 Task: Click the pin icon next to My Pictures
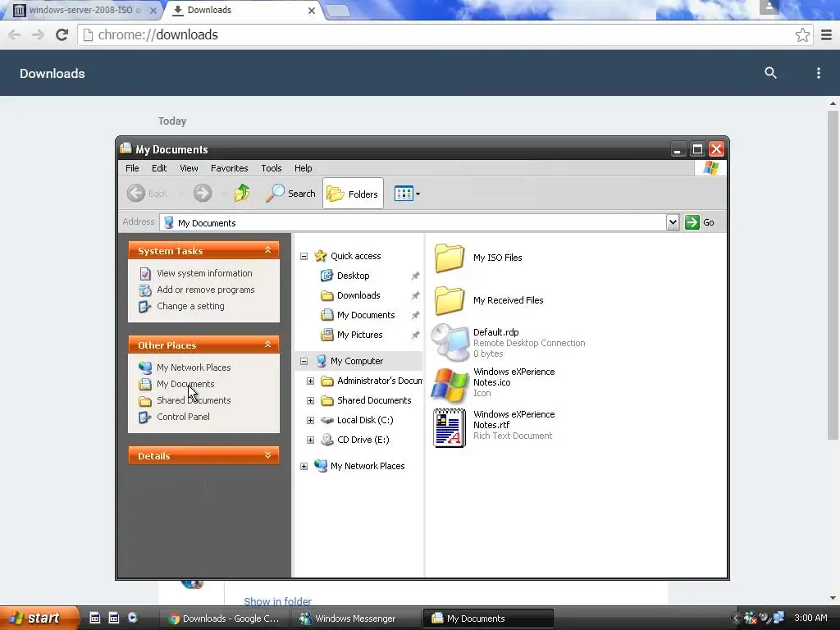(415, 335)
